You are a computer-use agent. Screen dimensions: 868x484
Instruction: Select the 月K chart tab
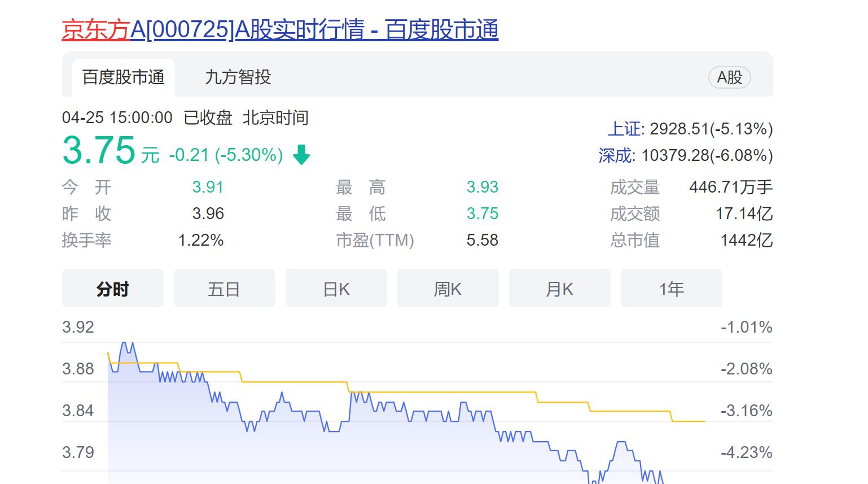[x=559, y=289]
